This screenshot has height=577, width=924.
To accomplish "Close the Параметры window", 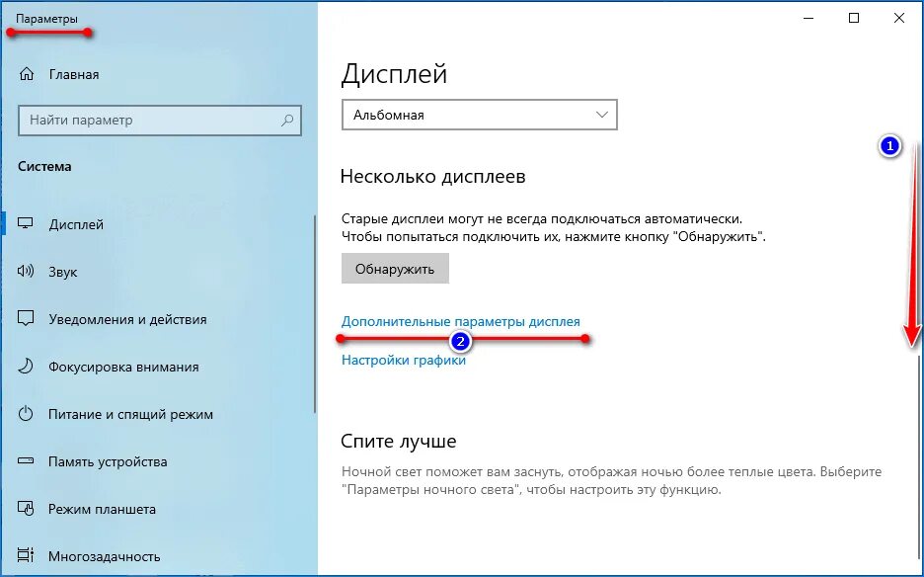I will click(x=899, y=19).
